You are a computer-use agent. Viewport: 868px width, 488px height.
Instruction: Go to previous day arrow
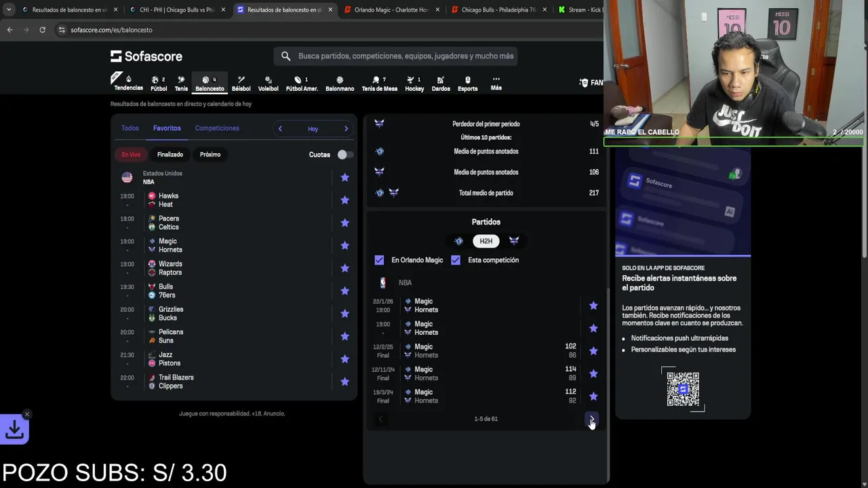(x=280, y=129)
